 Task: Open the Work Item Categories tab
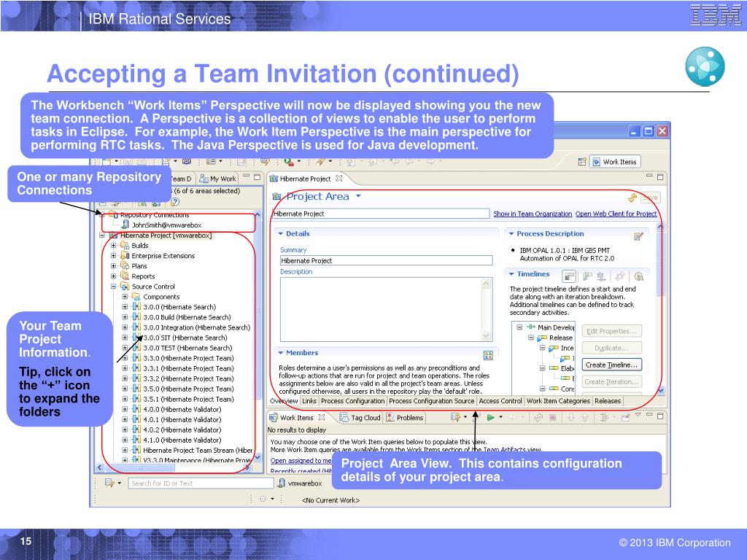(x=558, y=401)
